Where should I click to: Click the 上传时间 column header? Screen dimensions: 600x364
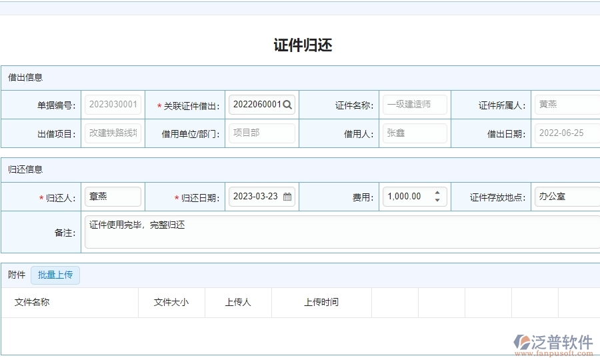pos(321,302)
